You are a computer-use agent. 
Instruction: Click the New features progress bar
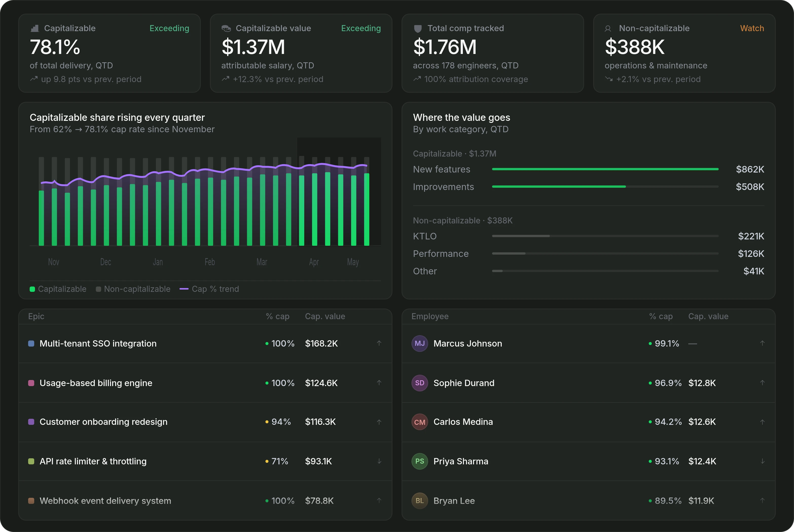click(x=605, y=169)
